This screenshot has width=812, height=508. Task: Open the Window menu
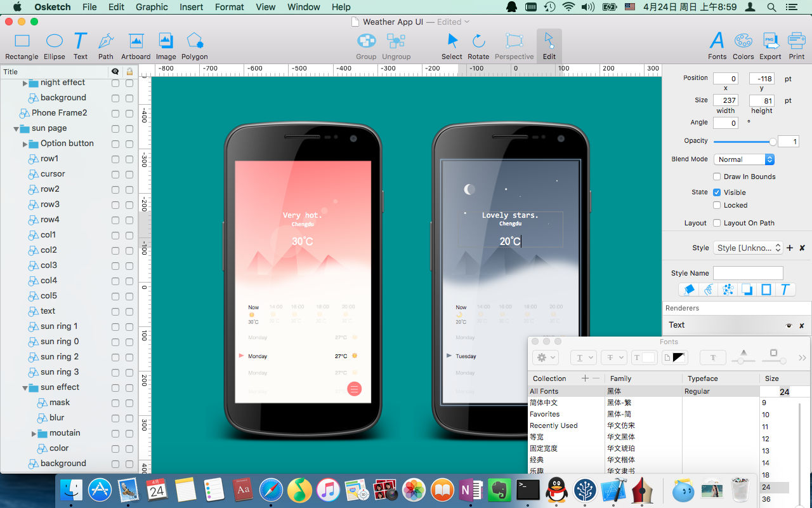pos(304,7)
